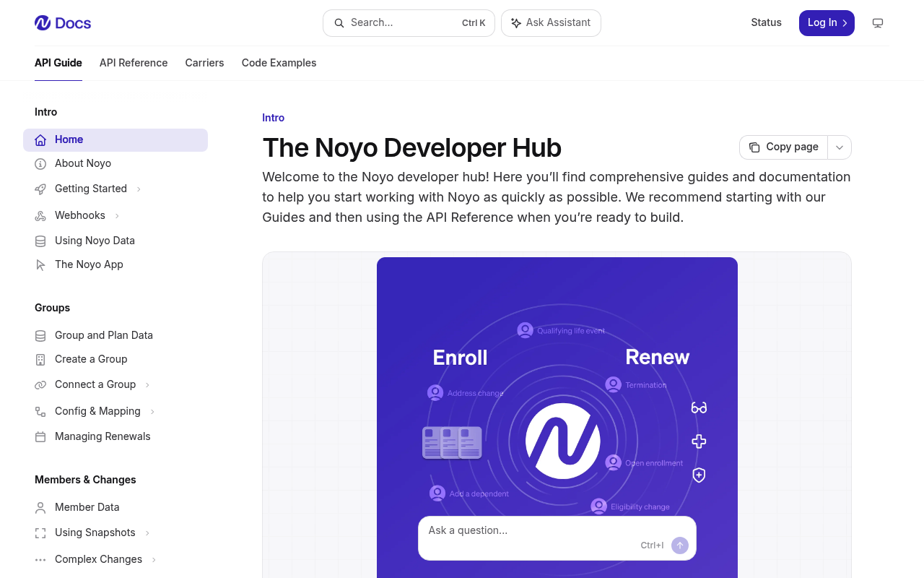Screen dimensions: 924x578
Task: Open the Create a Group page
Action: point(115,360)
